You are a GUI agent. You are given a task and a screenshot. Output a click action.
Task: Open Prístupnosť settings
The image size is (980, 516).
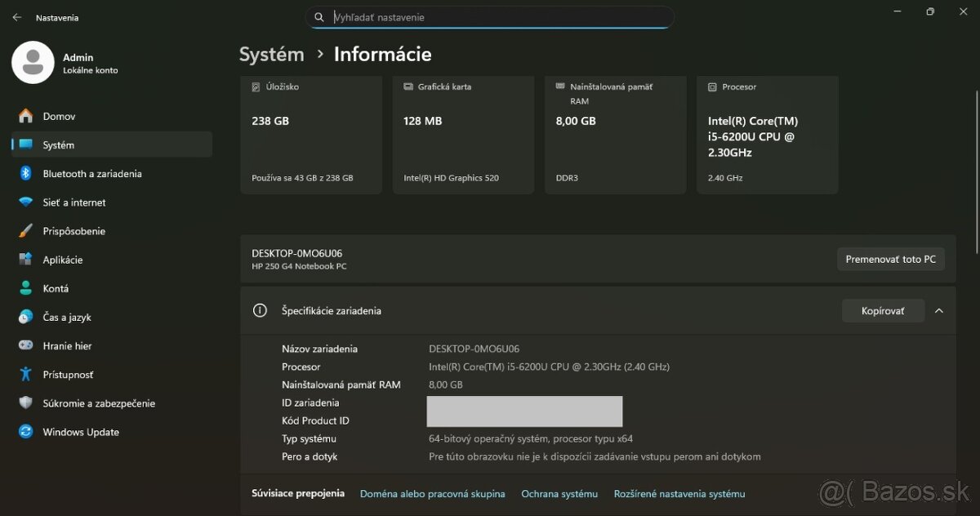click(72, 374)
